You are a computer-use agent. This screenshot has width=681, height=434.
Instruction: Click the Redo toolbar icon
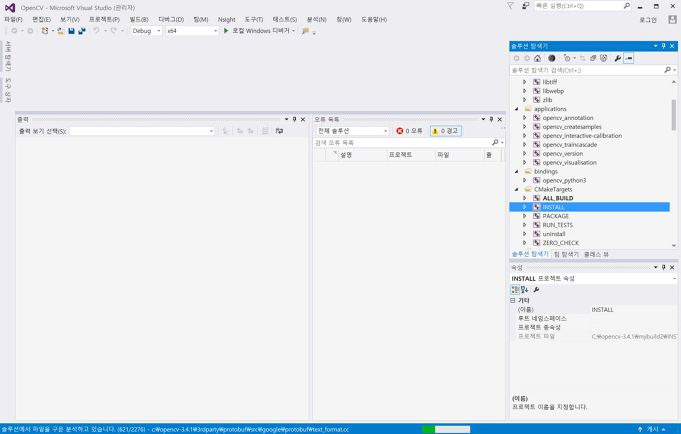[113, 31]
